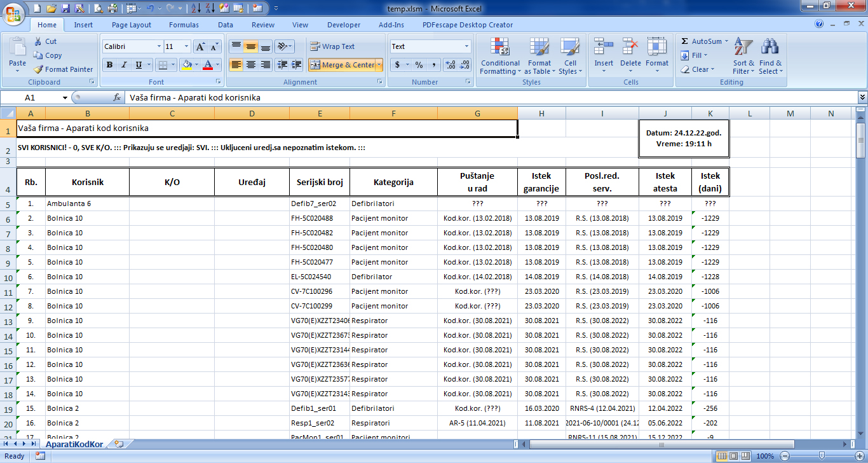The height and width of the screenshot is (463, 868).
Task: Decrease Decimal places
Action: [465, 65]
